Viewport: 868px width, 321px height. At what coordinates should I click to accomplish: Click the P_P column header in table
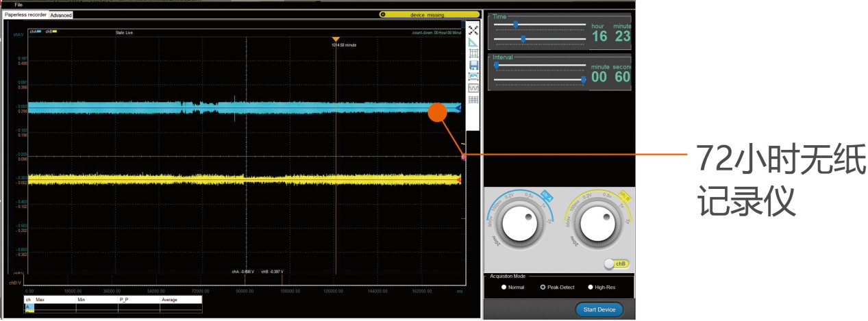[x=138, y=300]
